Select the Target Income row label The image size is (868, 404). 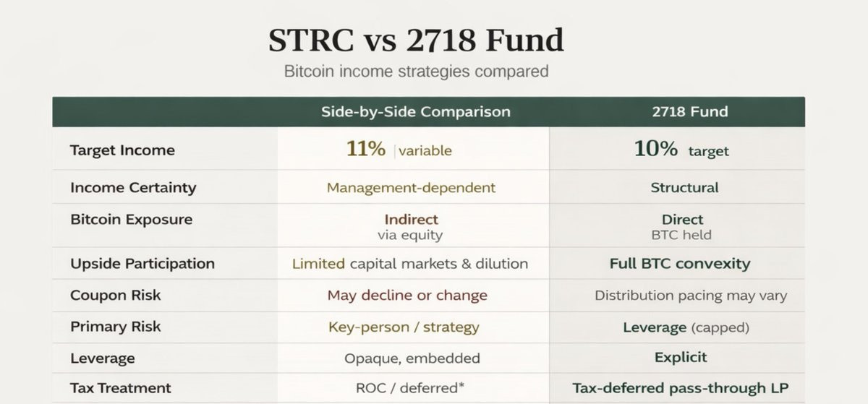122,150
